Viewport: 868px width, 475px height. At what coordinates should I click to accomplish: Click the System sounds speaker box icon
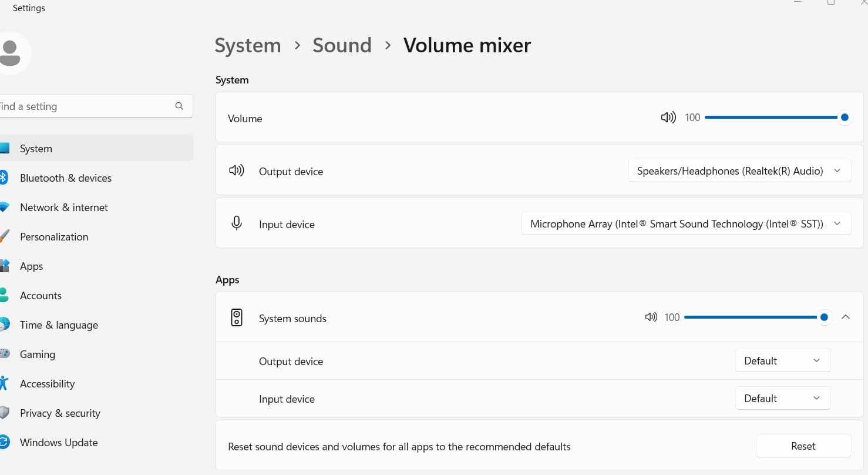point(237,318)
